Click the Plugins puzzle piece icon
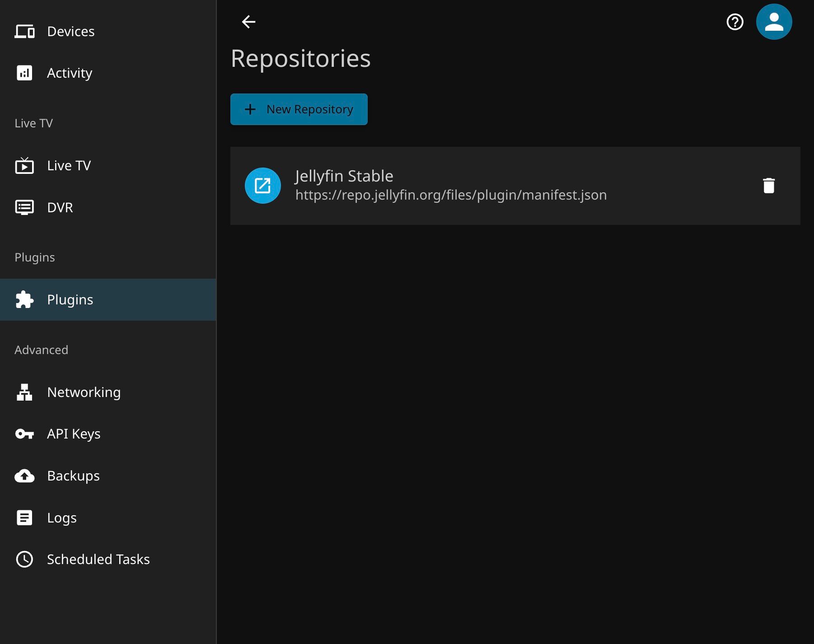Screen dimensions: 814x644 pos(24,299)
